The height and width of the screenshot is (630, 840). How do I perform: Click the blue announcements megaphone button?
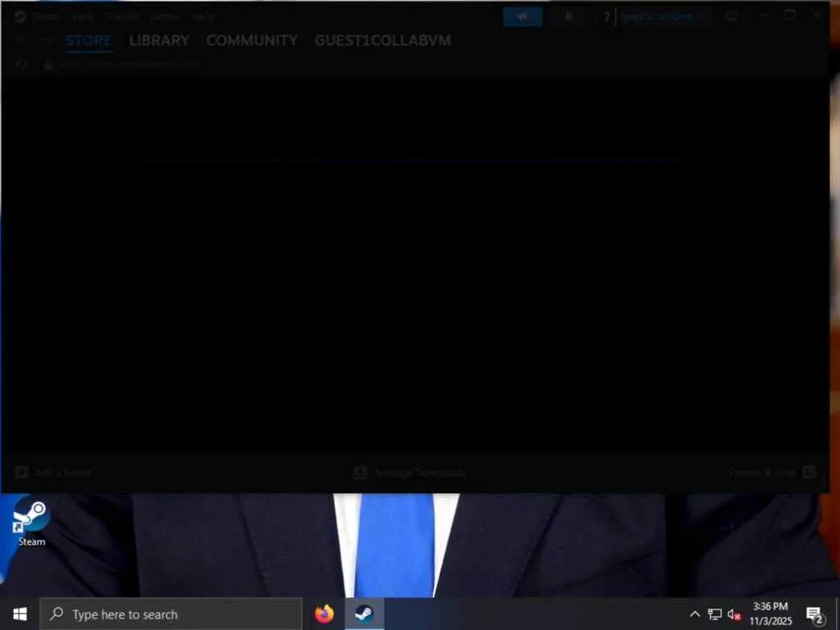click(x=523, y=16)
